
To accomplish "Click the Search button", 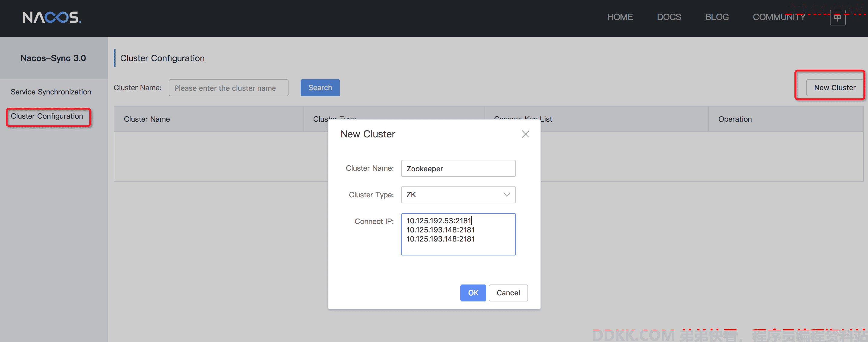I will (320, 88).
